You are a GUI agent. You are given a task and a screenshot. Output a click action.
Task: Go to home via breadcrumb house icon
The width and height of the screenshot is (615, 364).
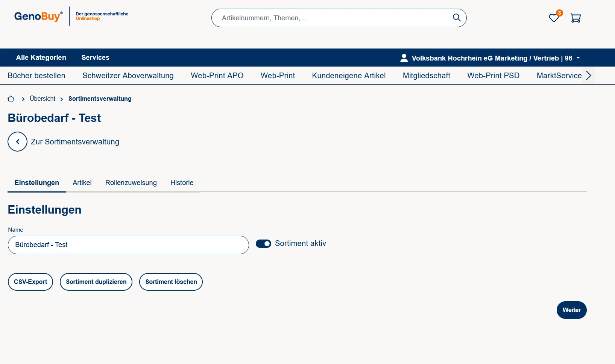pyautogui.click(x=11, y=99)
